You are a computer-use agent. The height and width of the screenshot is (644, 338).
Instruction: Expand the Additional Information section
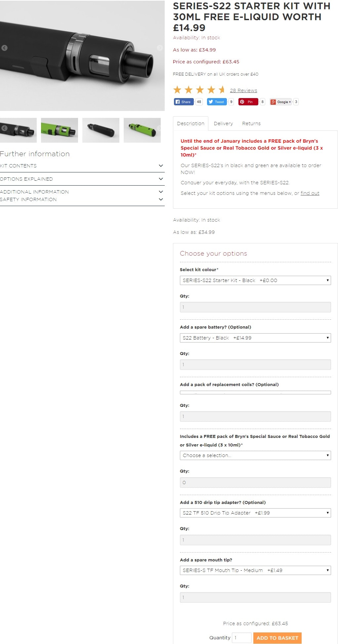pyautogui.click(x=82, y=192)
